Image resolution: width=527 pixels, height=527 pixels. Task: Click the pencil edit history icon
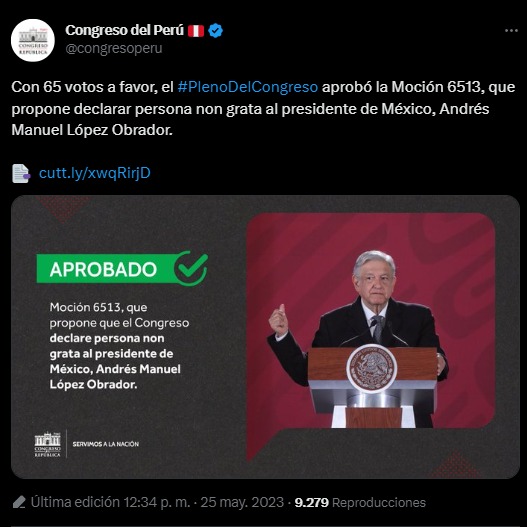click(x=19, y=502)
